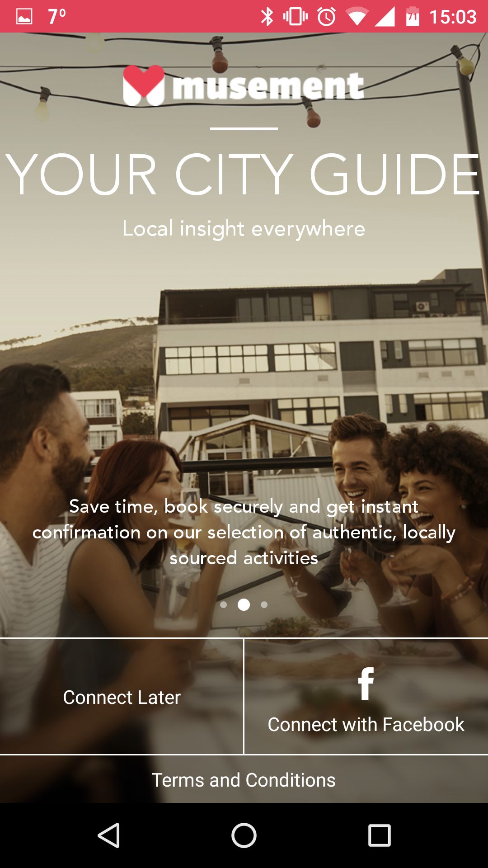Screen dimensions: 488x868
Task: Choose Connect Later
Action: 122,697
